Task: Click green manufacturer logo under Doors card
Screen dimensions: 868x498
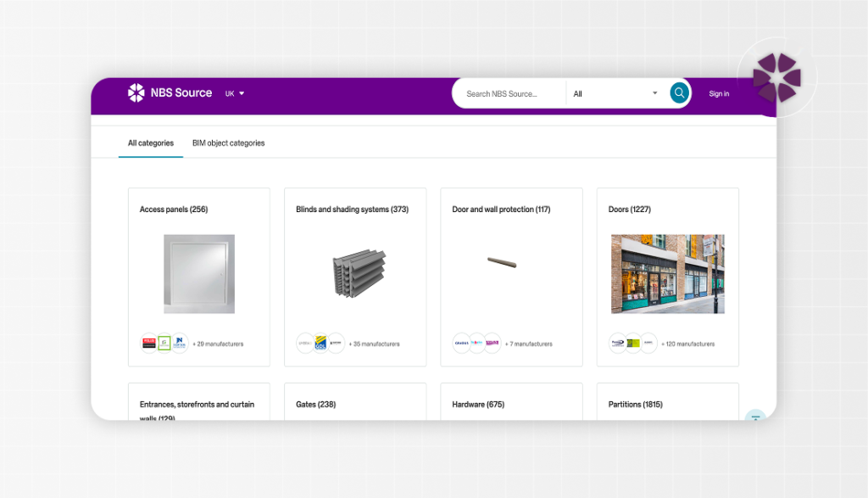Action: click(632, 344)
